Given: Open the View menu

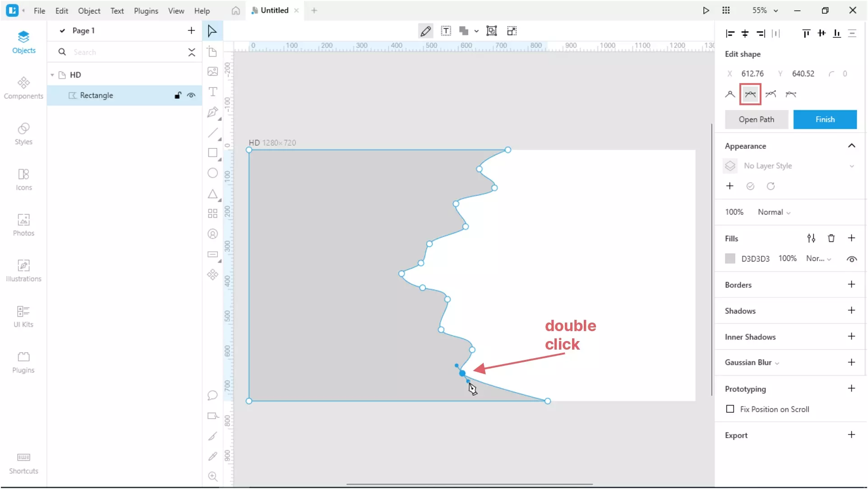Looking at the screenshot, I should pos(176,11).
